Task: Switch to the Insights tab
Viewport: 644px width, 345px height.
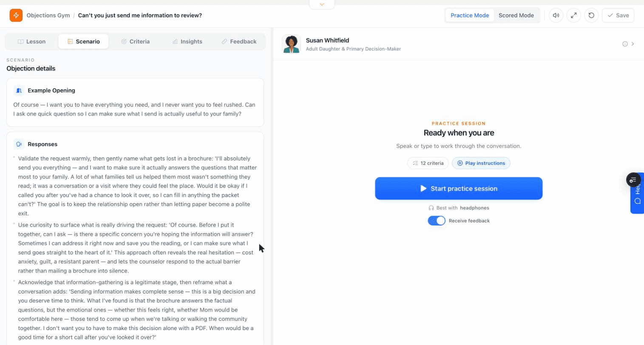Action: point(187,41)
